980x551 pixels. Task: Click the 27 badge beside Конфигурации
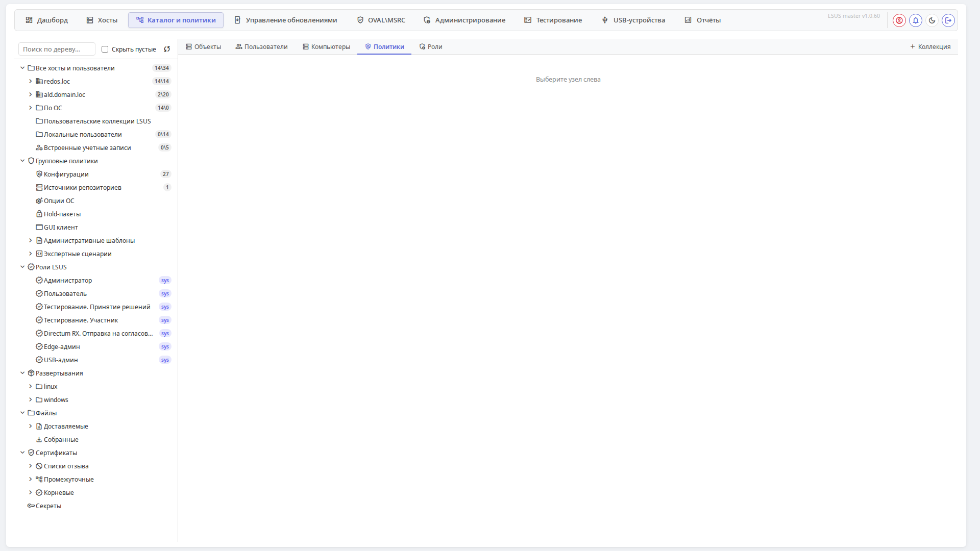click(x=166, y=174)
